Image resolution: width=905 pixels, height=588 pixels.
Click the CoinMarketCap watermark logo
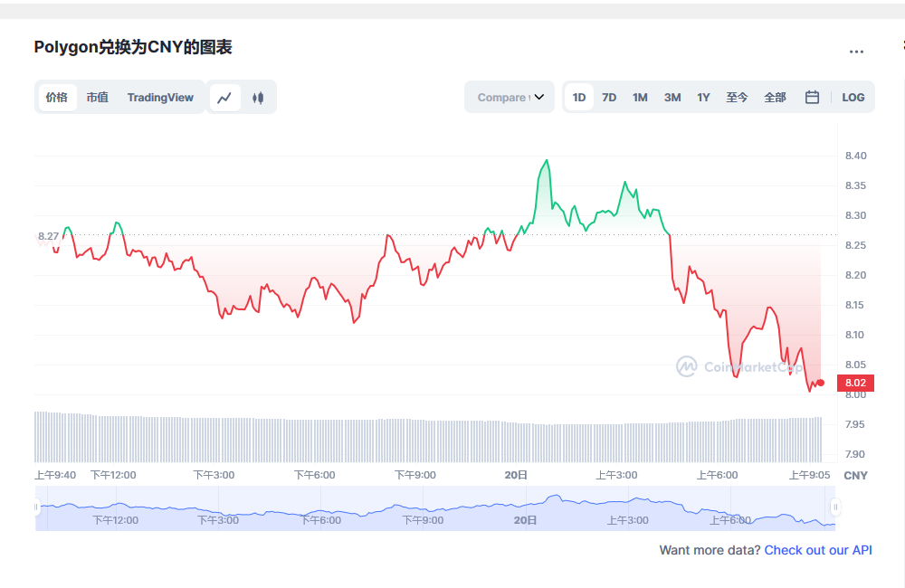687,366
